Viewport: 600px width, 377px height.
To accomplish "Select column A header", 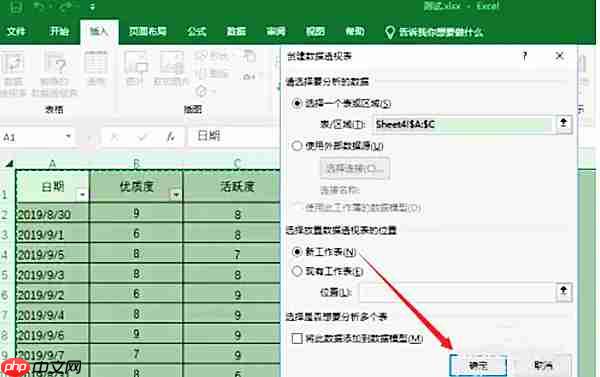I will (x=53, y=164).
